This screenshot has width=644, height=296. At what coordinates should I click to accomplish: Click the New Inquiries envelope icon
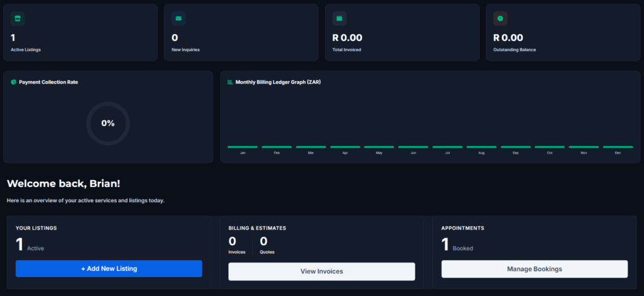[x=179, y=18]
